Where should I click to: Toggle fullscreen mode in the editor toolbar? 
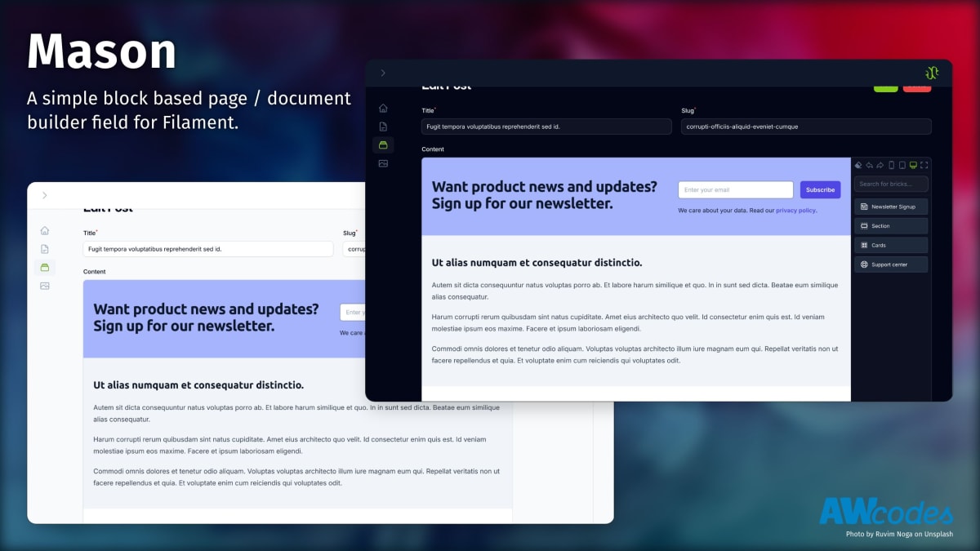click(x=924, y=165)
